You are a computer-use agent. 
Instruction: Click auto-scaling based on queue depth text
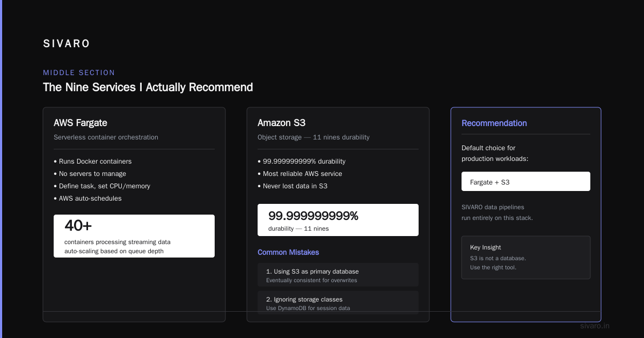114,251
